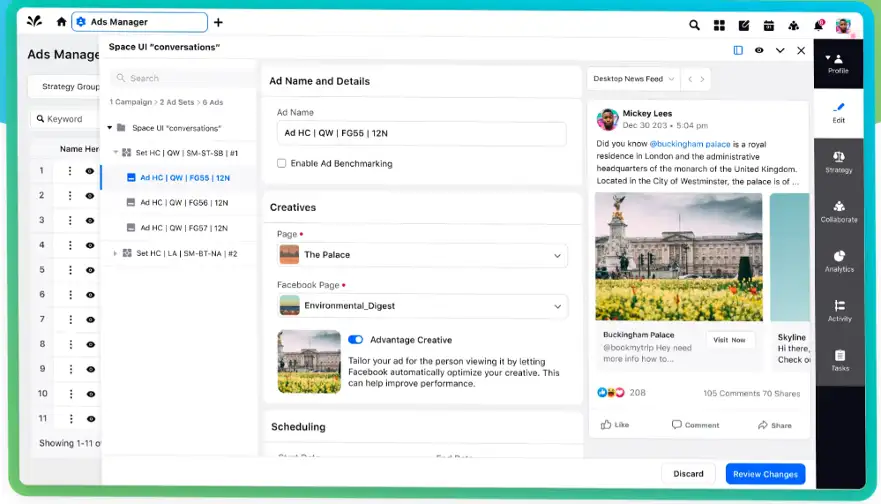Screen dimensions: 882x504
Task: Collapse Set HC | QW | SM-ST-SB | #1
Action: [x=115, y=152]
